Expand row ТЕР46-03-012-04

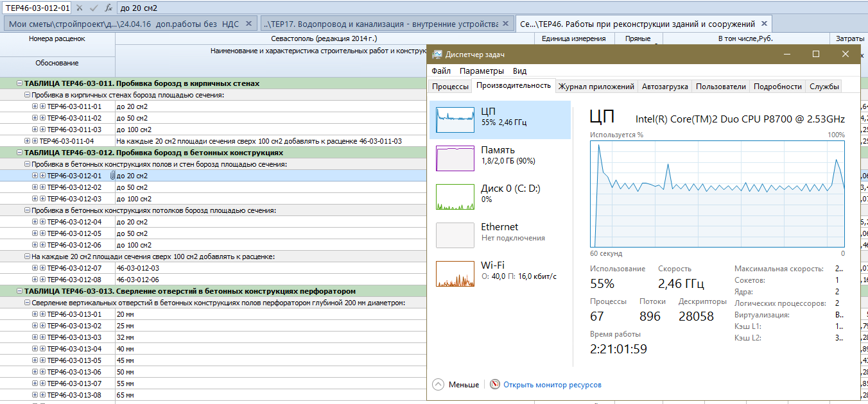pyautogui.click(x=35, y=222)
